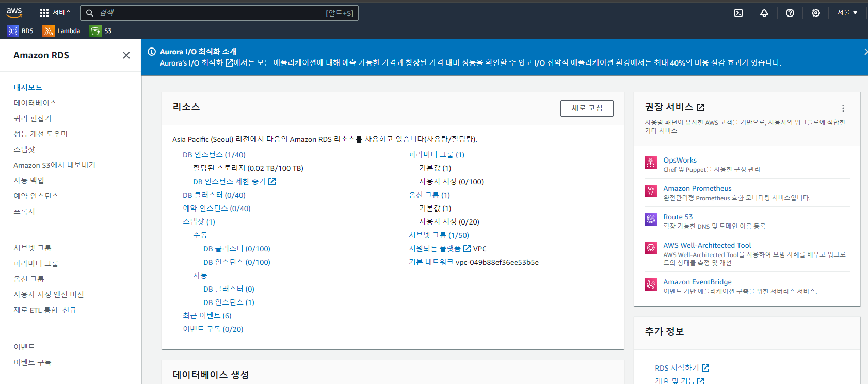Open 옵션 그룹 in the sidebar
868x384 pixels.
(x=29, y=279)
